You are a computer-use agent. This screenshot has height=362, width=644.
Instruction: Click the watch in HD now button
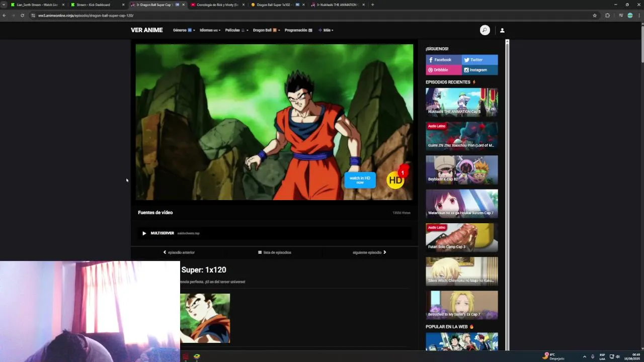point(360,180)
